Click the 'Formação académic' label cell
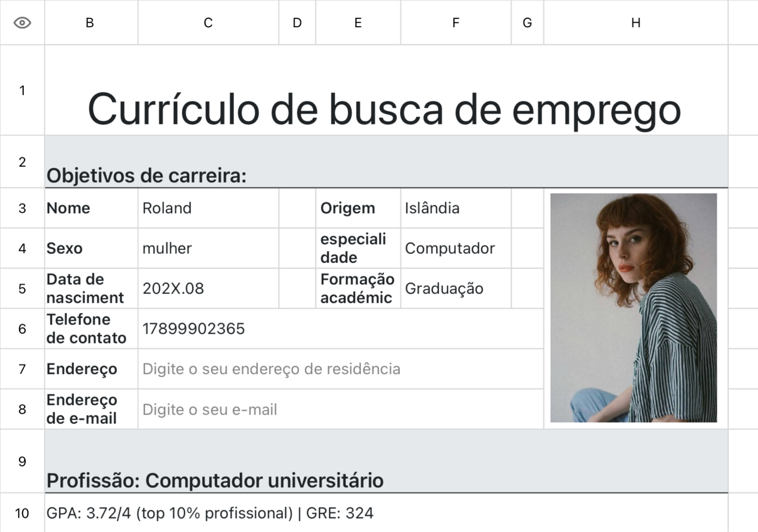Image resolution: width=758 pixels, height=532 pixels. click(x=358, y=288)
